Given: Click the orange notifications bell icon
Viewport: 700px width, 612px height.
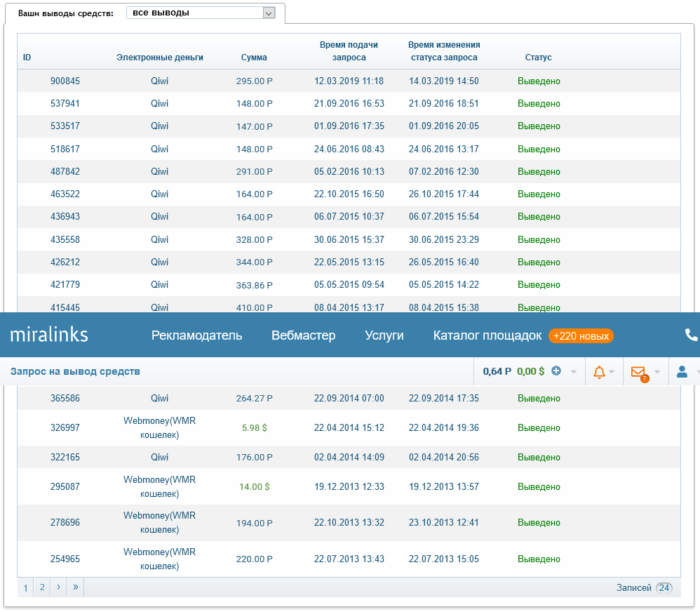Looking at the screenshot, I should 599,372.
